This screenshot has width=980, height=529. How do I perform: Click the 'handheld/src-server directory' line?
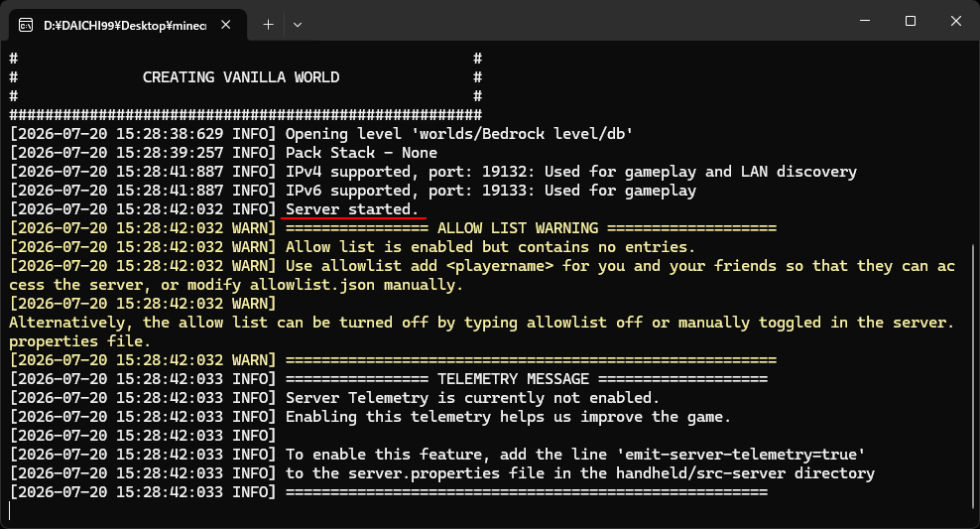click(x=441, y=473)
